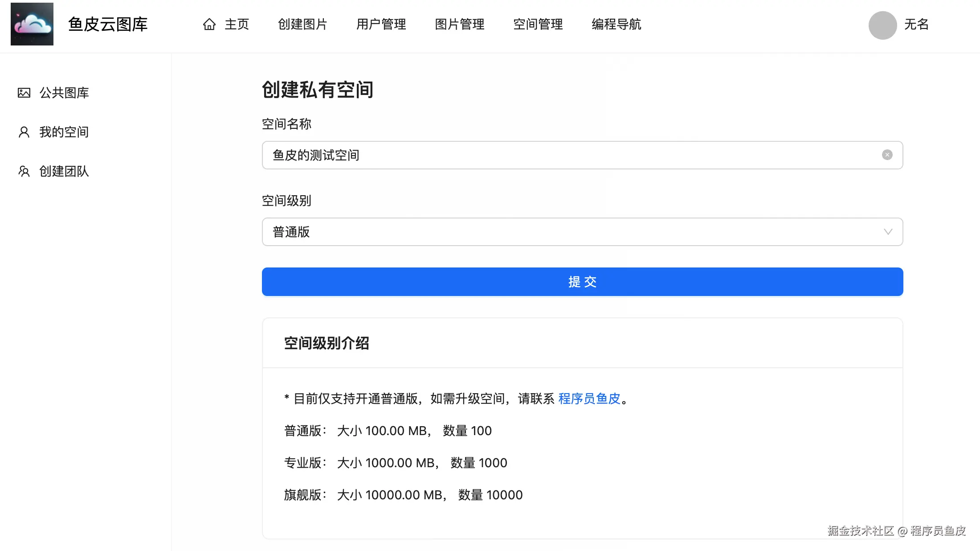
Task: Click the home icon in navigation
Action: click(x=209, y=24)
